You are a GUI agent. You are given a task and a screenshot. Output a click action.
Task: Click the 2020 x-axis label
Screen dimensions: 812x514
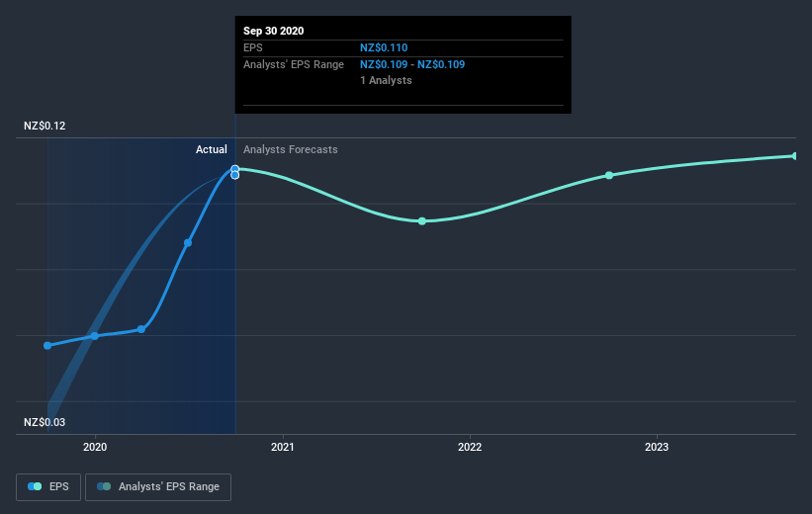95,447
